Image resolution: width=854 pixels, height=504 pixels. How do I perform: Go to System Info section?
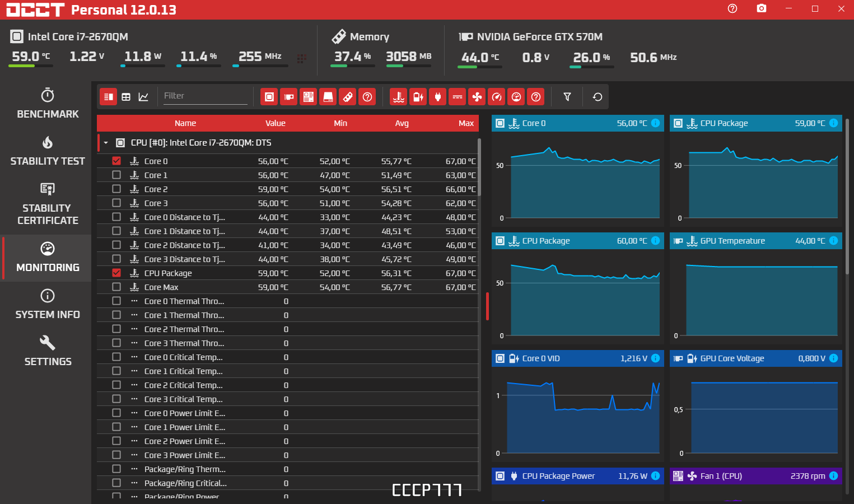coord(48,304)
